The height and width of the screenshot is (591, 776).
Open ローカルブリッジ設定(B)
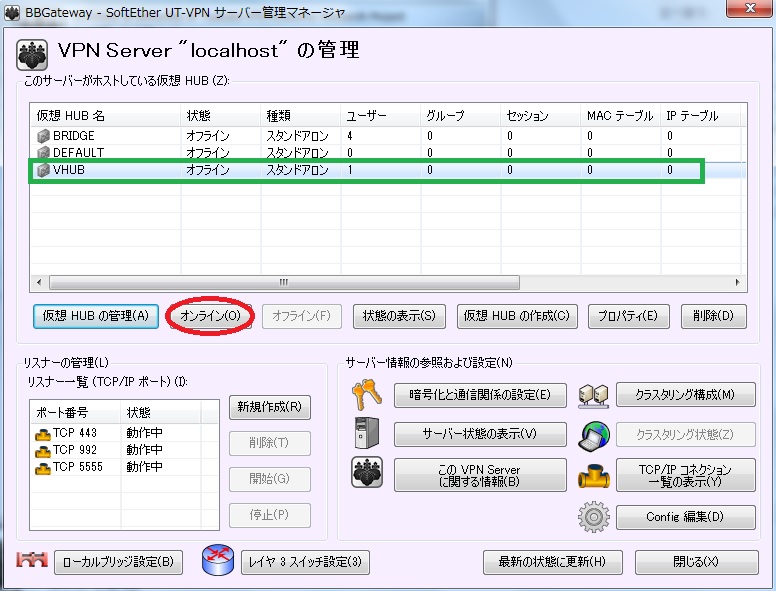[118, 562]
